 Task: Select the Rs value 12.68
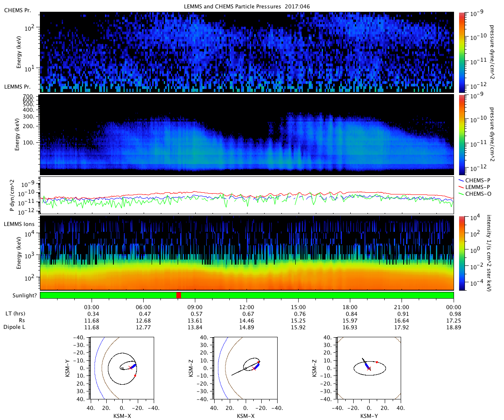(143, 320)
